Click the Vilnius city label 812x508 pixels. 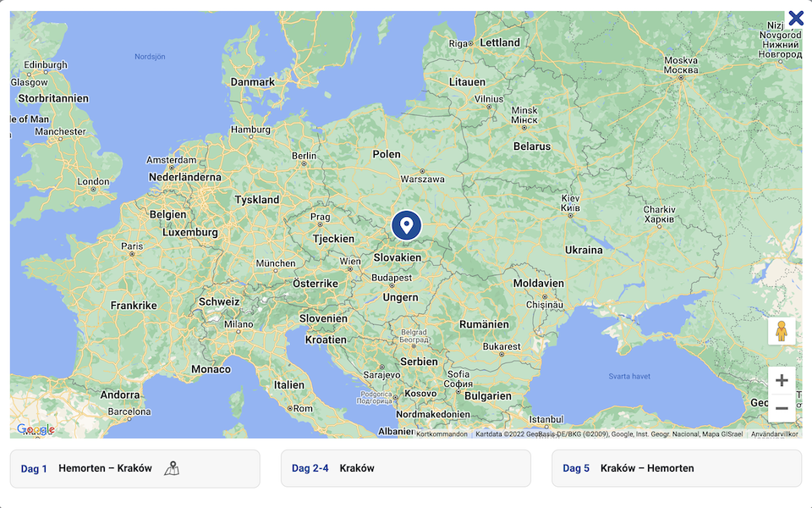(489, 99)
